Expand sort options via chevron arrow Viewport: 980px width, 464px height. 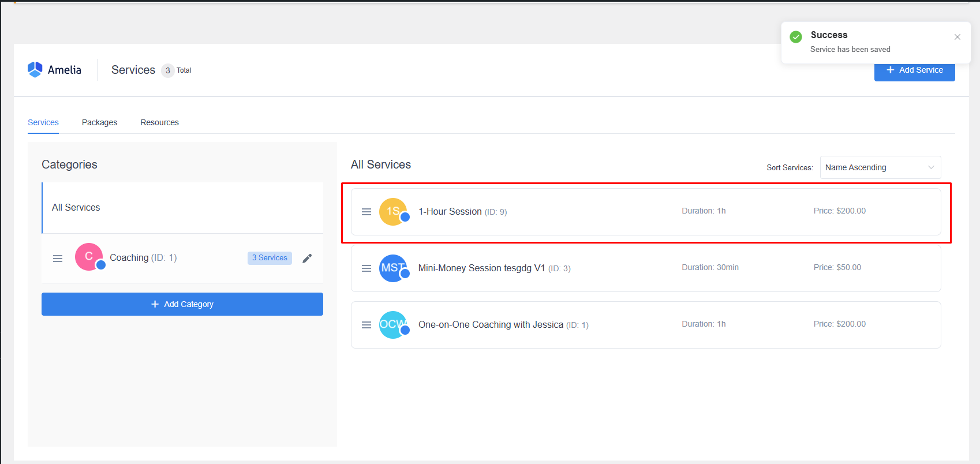[931, 167]
